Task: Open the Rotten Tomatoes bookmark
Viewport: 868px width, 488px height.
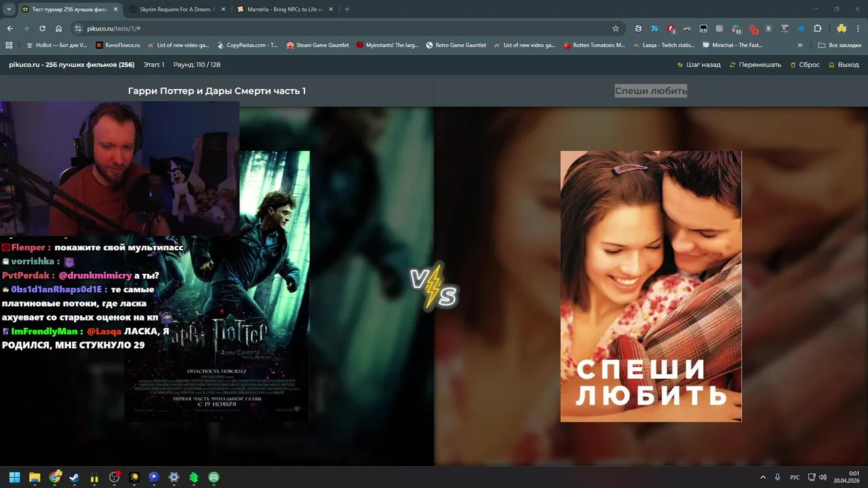Action: tap(594, 45)
